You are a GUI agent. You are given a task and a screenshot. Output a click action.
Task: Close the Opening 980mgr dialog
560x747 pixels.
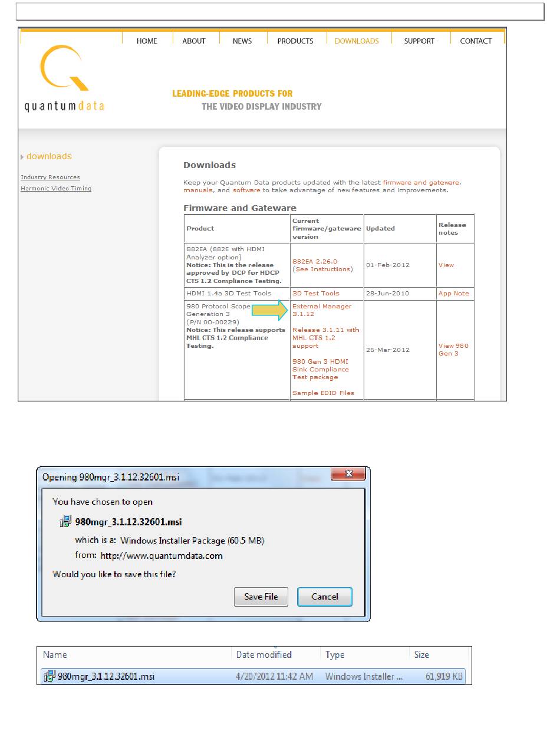coord(348,475)
